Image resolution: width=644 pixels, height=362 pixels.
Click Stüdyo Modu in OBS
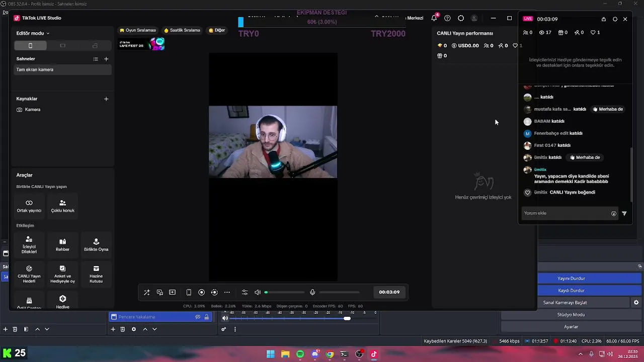tap(571, 315)
